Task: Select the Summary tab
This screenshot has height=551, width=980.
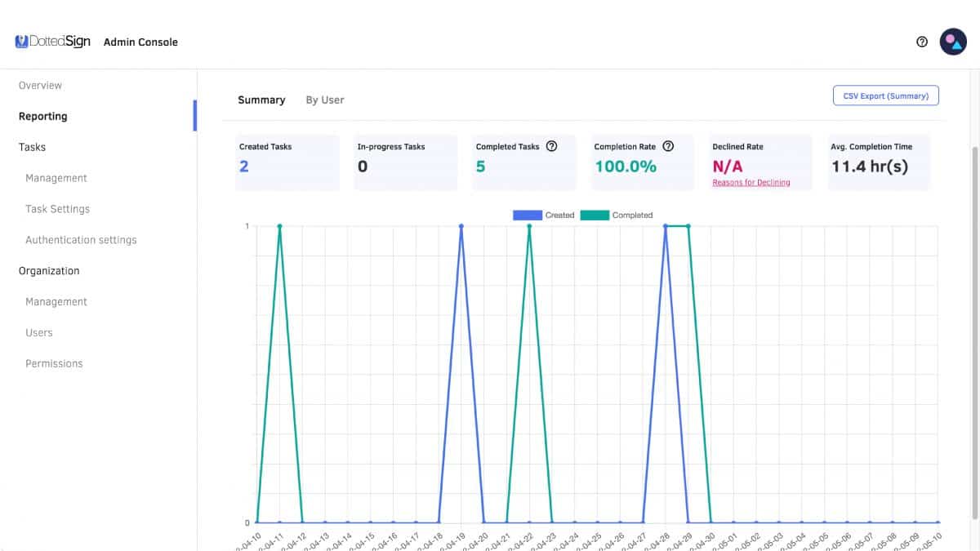Action: [x=261, y=100]
